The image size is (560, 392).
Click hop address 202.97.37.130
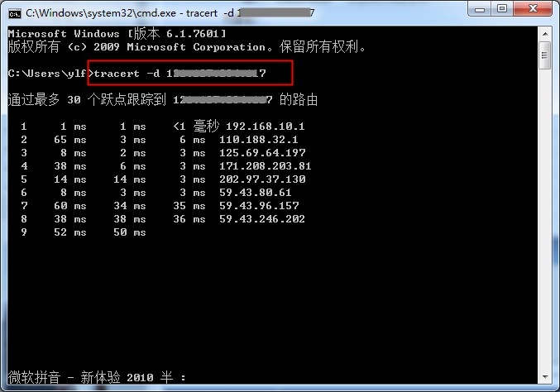click(x=262, y=179)
